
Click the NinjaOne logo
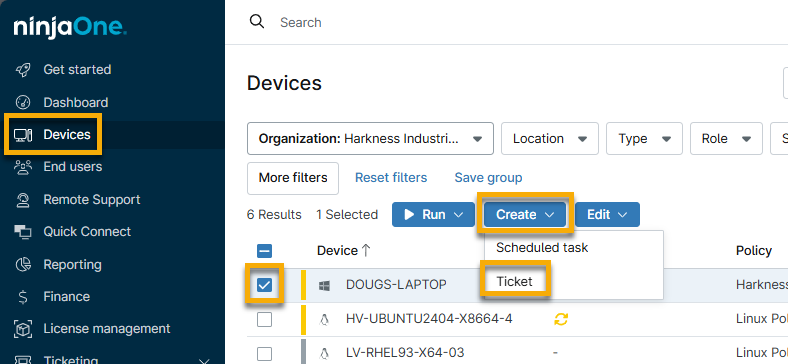pyautogui.click(x=70, y=27)
